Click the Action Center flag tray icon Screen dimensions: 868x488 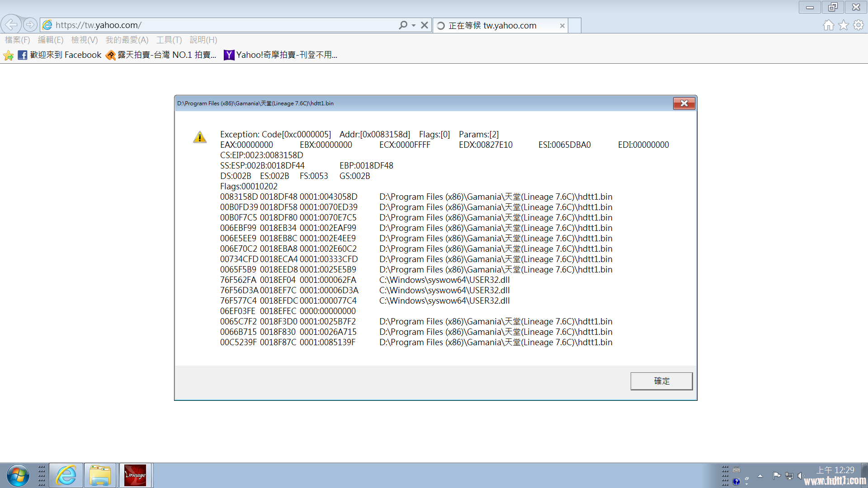point(777,475)
